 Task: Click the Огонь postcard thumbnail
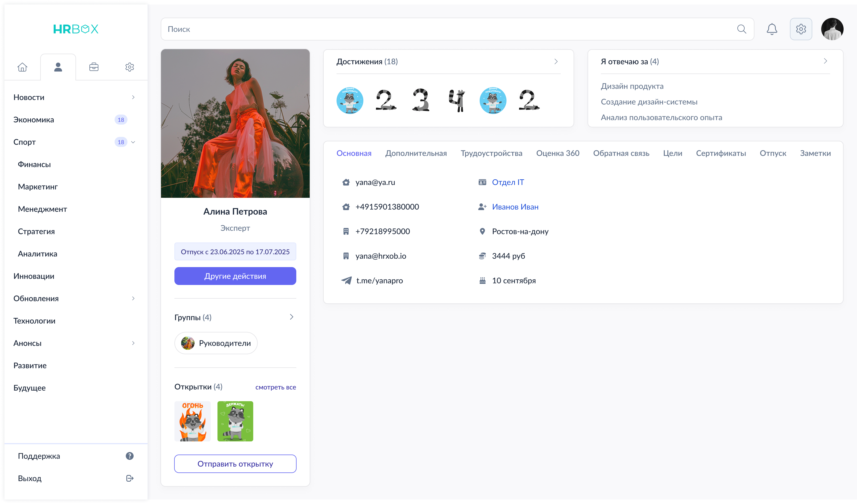[192, 421]
